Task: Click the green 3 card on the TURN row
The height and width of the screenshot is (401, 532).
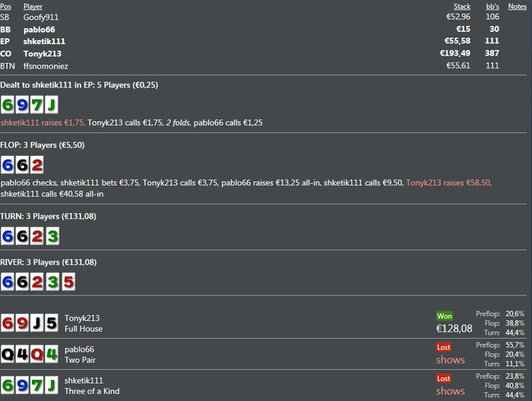Action: coord(51,236)
